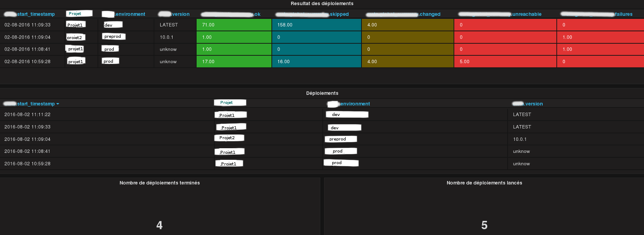Click unknow version in Déploiements 10:59:28 row
Image resolution: width=644 pixels, height=235 pixels.
coord(522,164)
